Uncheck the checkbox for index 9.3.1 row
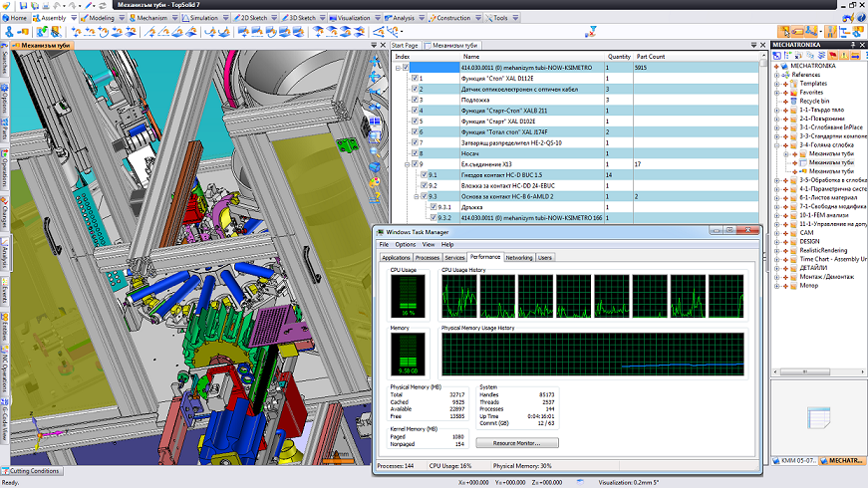The image size is (868, 488). (x=434, y=207)
